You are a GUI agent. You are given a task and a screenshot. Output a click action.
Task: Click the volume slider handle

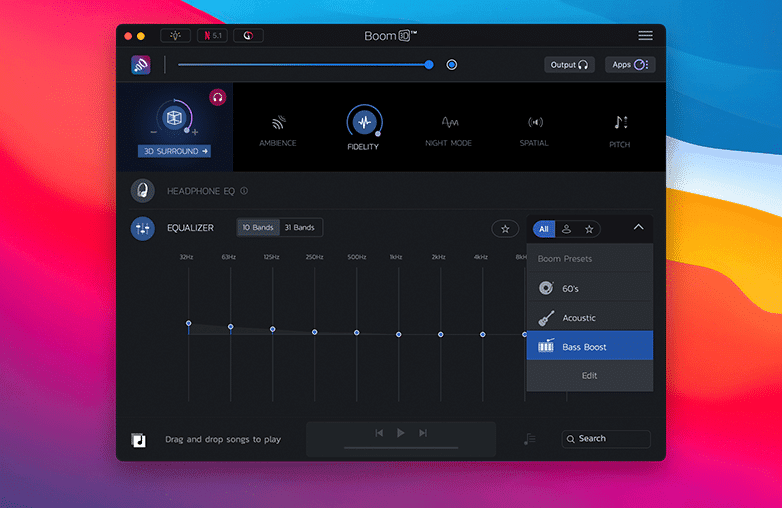(x=429, y=65)
